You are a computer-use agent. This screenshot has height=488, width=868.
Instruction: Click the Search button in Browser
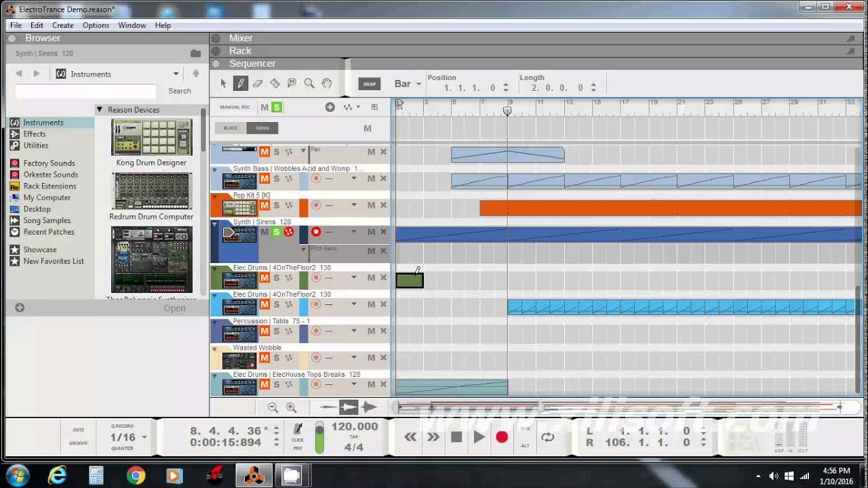point(180,91)
